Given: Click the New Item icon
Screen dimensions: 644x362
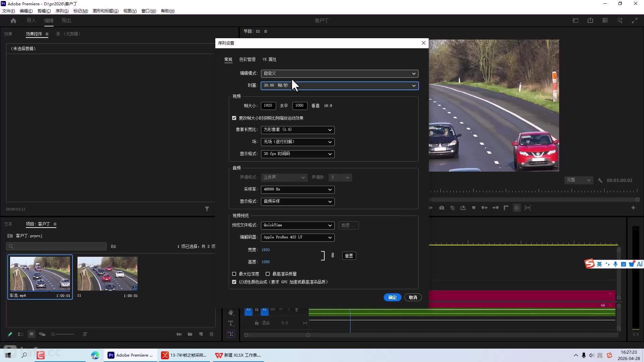Looking at the screenshot, I should tap(201, 334).
